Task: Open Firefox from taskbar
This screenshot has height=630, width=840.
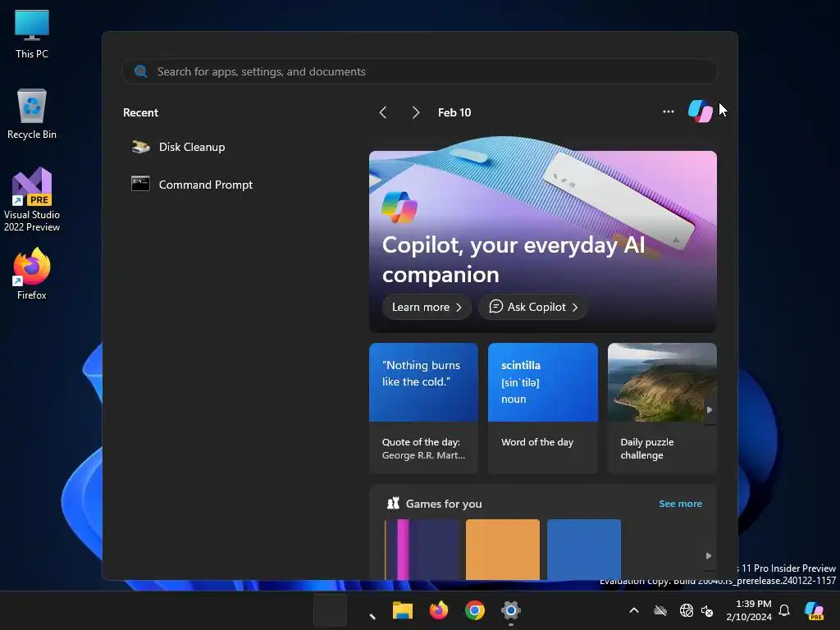Action: [x=439, y=610]
